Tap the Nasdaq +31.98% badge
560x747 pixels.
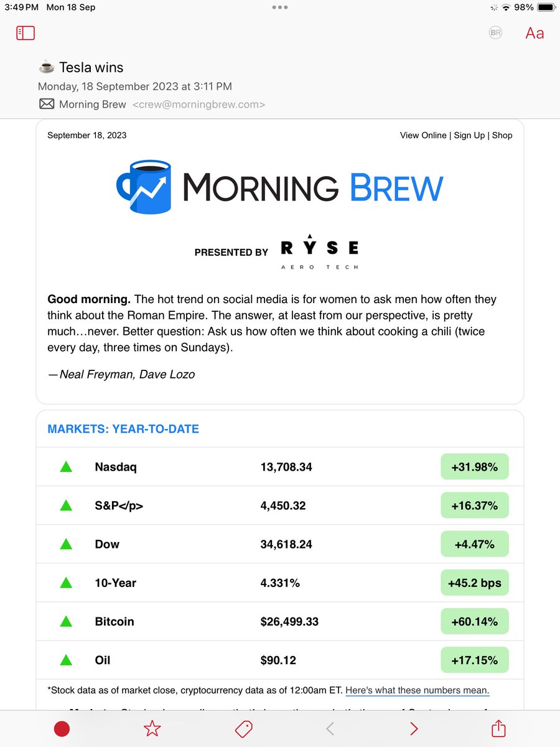coord(475,467)
